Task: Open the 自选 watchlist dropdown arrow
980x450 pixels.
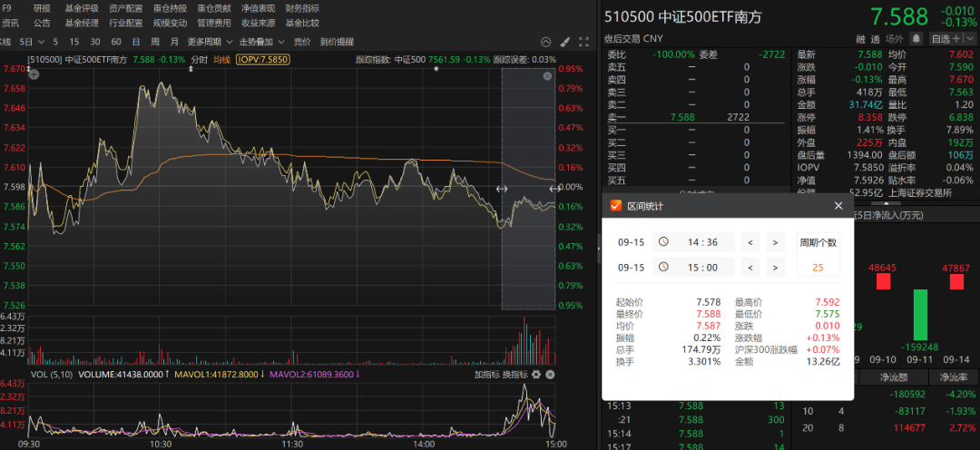Action: tap(972, 39)
